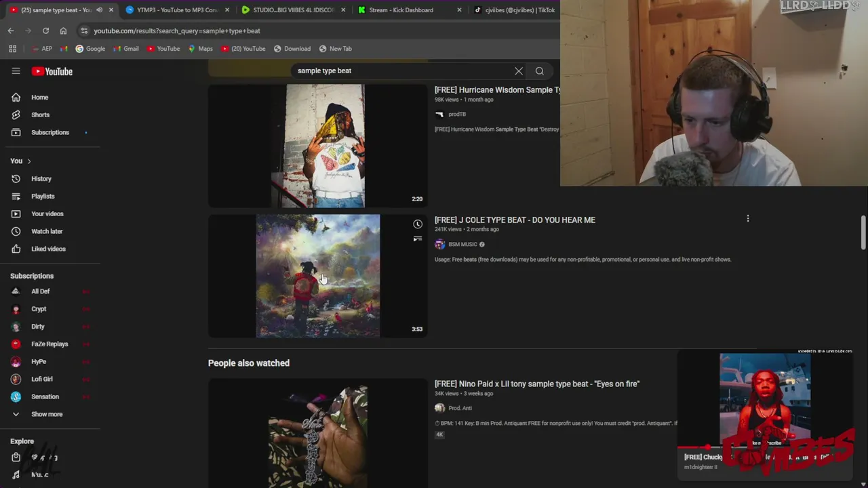This screenshot has height=488, width=868.
Task: Expand the You section chevron
Action: tap(29, 161)
